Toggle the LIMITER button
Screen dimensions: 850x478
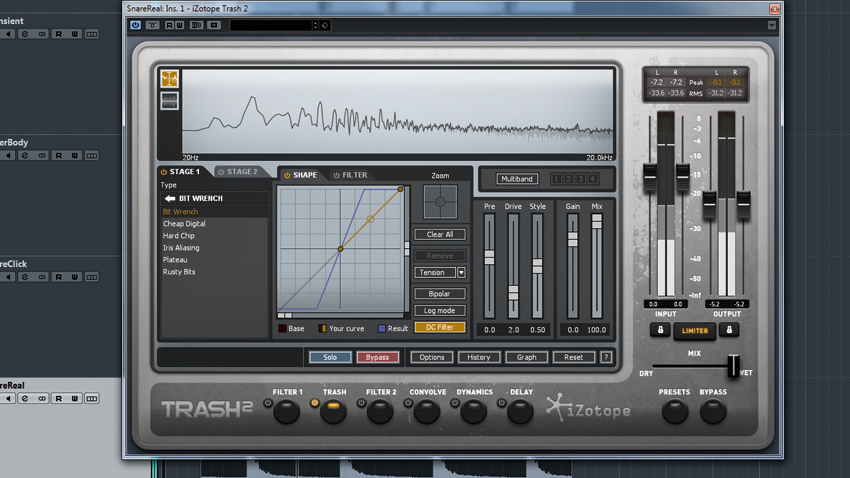point(694,331)
